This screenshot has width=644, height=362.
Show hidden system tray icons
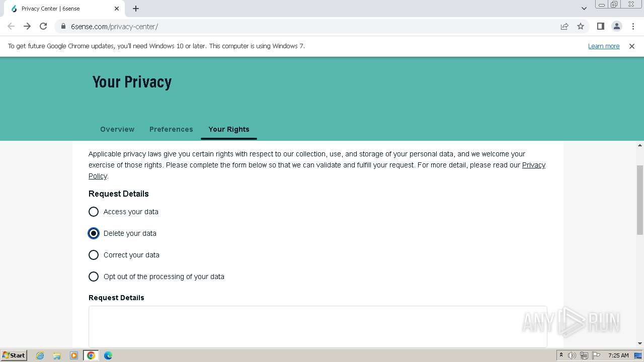[x=561, y=355]
